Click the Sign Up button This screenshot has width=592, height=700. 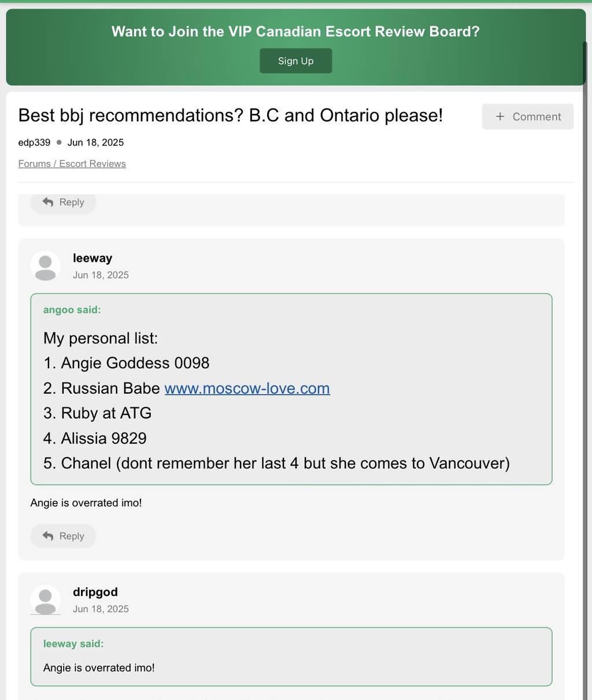(295, 61)
